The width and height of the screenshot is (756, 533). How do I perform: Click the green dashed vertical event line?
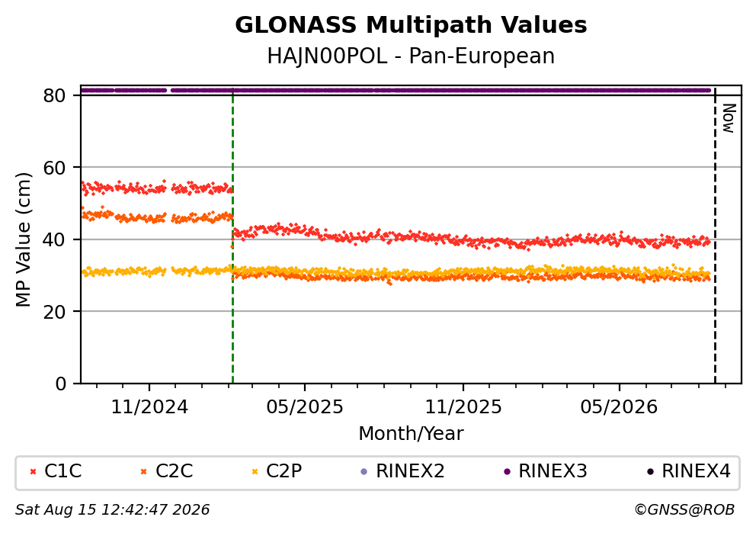pyautogui.click(x=233, y=236)
